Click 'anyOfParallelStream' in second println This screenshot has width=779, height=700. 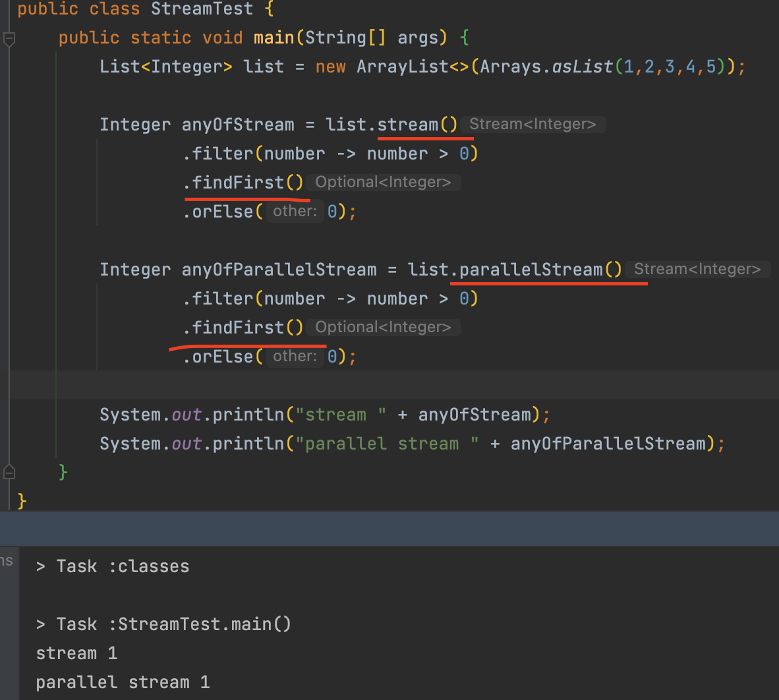(x=608, y=444)
